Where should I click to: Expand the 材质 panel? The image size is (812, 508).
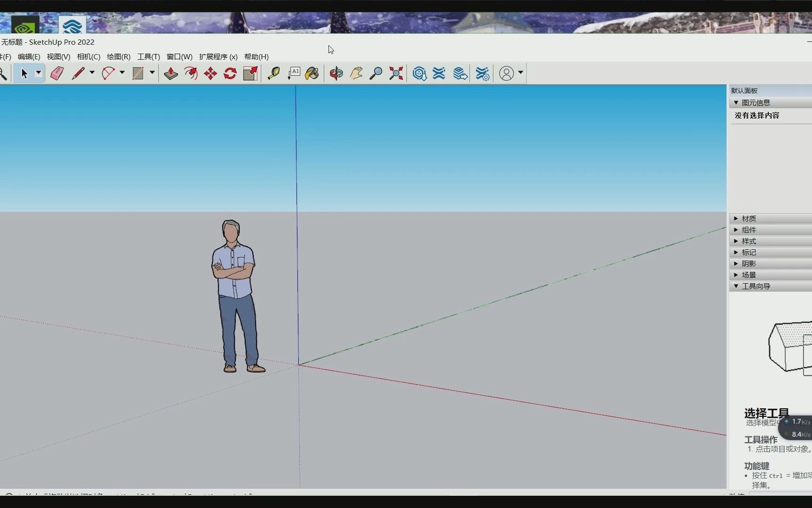coord(771,218)
